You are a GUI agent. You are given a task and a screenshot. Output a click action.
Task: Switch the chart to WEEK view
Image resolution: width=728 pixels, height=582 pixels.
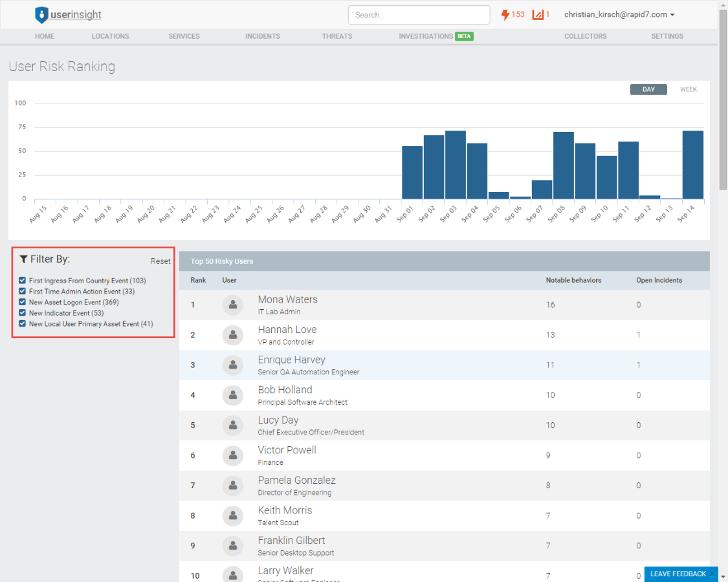point(688,89)
